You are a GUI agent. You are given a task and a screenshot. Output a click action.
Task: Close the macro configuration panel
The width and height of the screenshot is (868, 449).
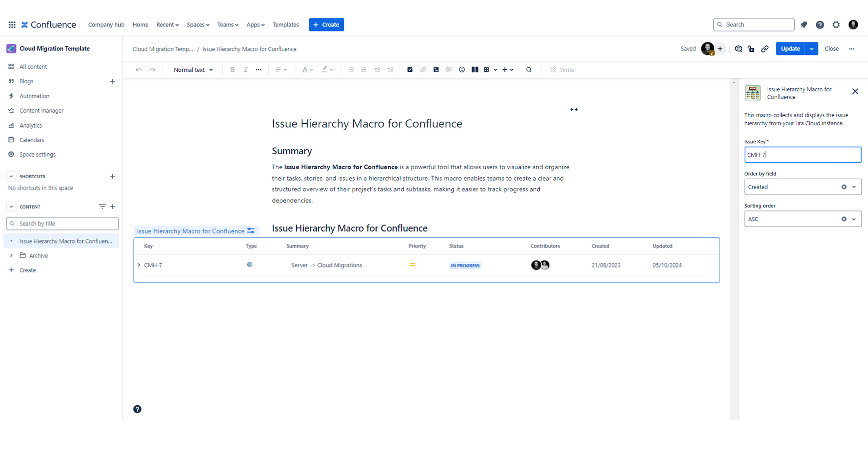pos(855,91)
